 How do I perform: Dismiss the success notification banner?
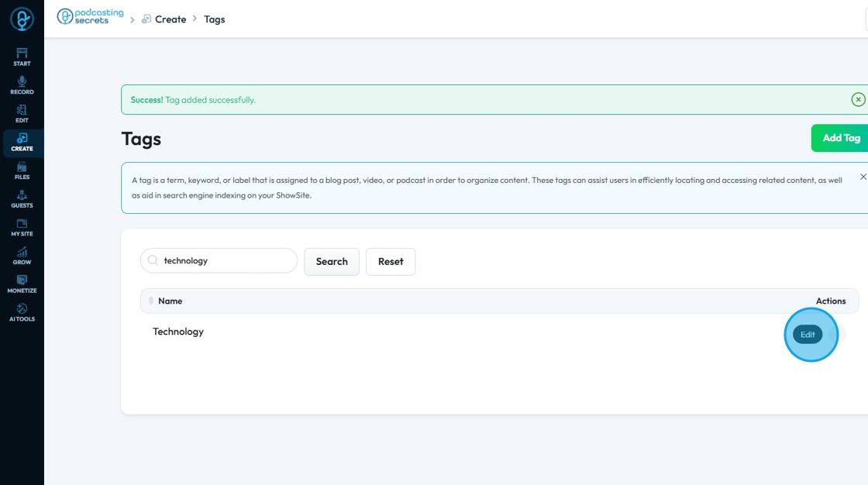[858, 99]
